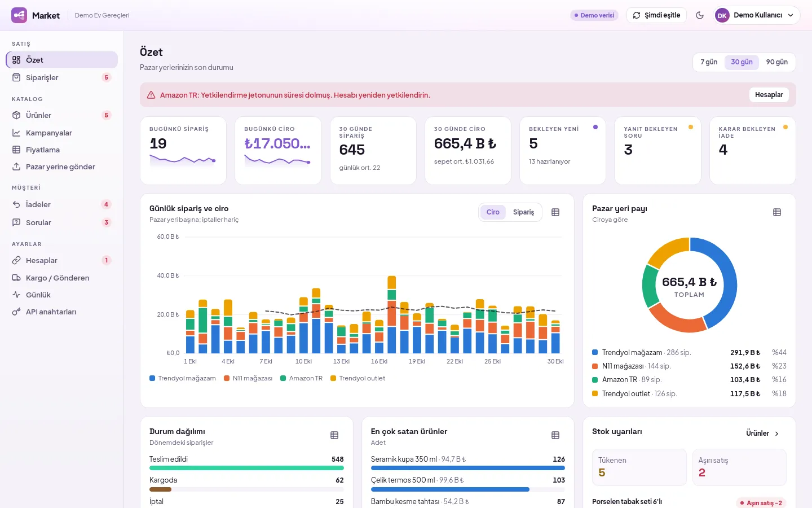Click the Amazon TR legend swatch under chart
812x508 pixels.
point(283,378)
